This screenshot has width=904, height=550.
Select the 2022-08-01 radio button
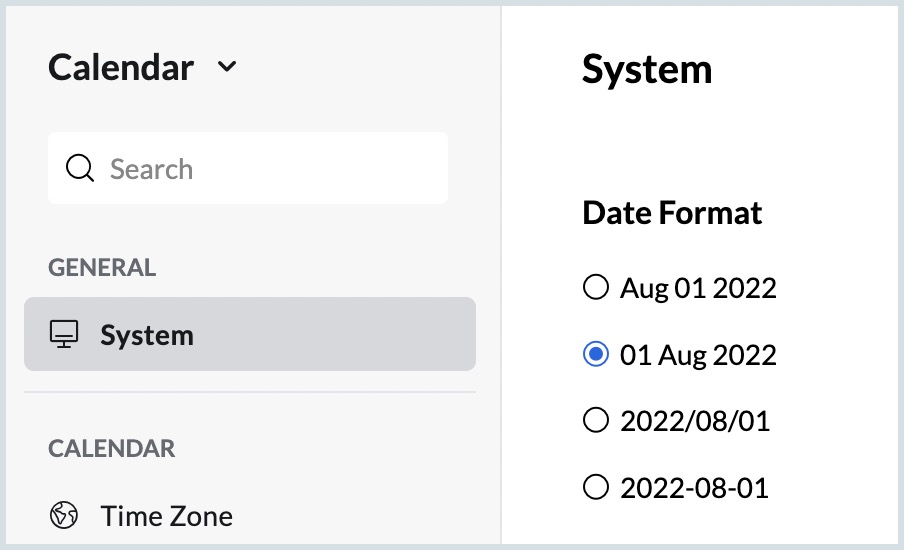595,488
